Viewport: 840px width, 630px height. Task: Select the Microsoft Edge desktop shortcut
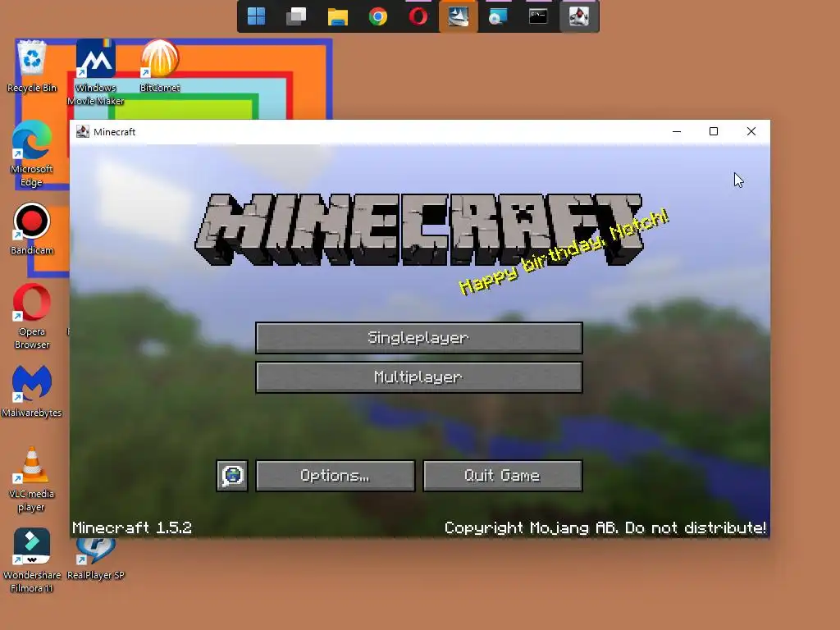coord(32,154)
